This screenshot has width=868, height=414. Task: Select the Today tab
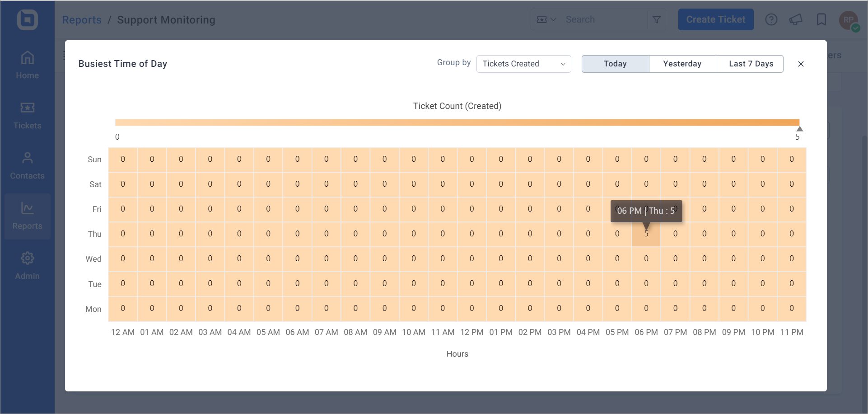[x=615, y=64]
